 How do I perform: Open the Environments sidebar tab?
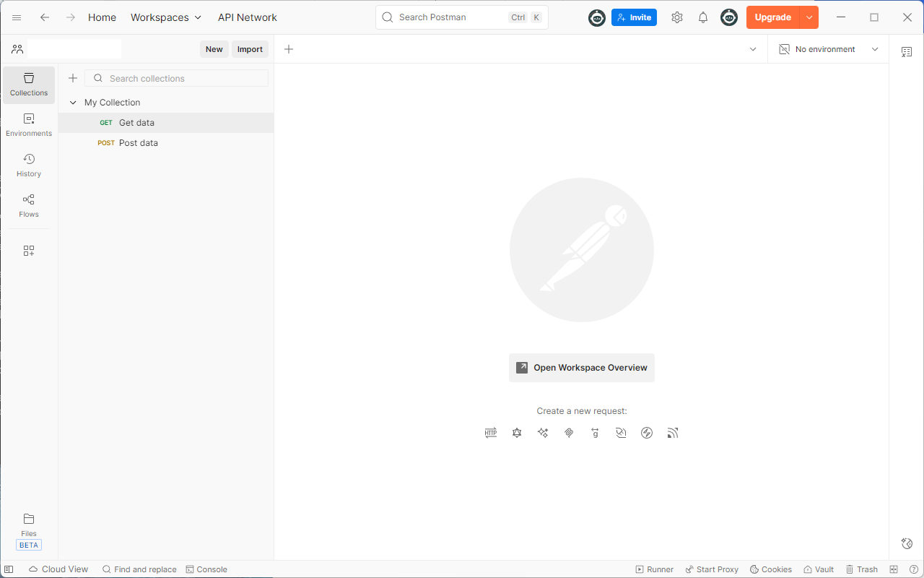click(29, 125)
